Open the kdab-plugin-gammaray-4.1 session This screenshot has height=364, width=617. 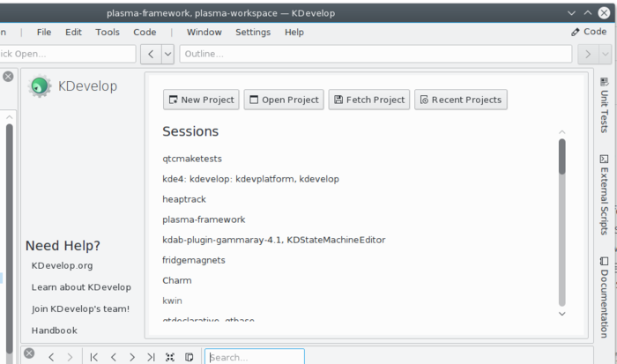coord(274,240)
